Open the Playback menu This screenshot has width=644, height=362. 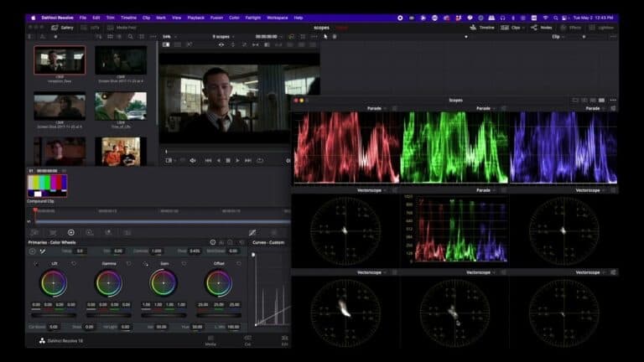[195, 17]
